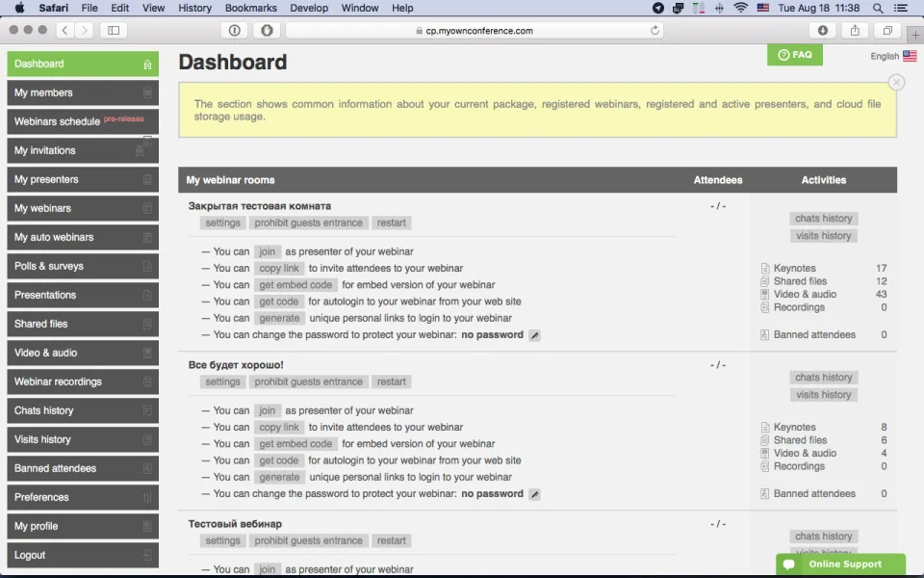Toggle Safari sidebar button
This screenshot has width=924, height=578.
114,30
